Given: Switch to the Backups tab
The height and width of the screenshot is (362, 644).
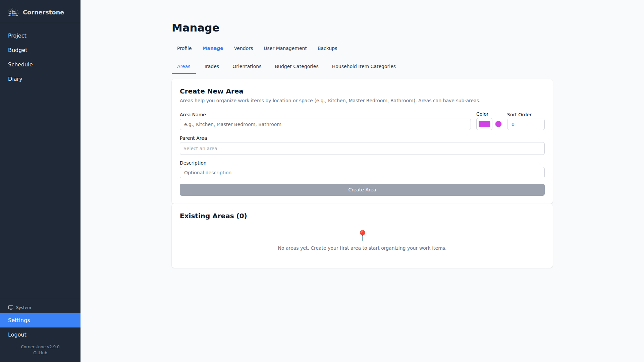Looking at the screenshot, I should click(327, 48).
